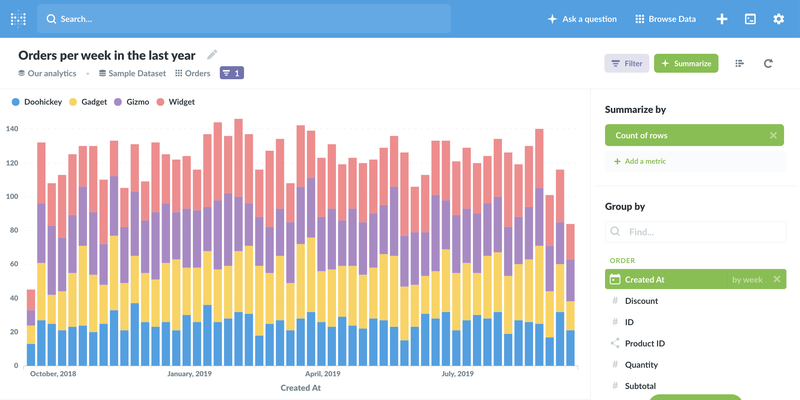
Task: Click the Filter button
Action: [x=626, y=63]
